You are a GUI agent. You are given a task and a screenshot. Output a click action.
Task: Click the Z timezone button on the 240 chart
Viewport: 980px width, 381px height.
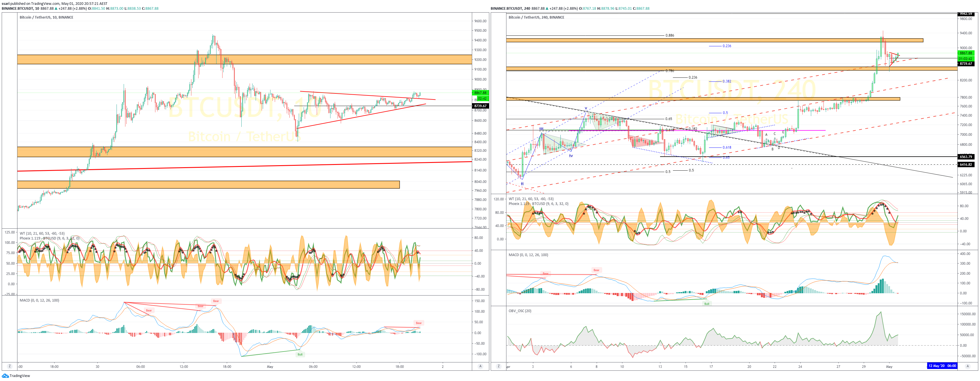pos(498,366)
